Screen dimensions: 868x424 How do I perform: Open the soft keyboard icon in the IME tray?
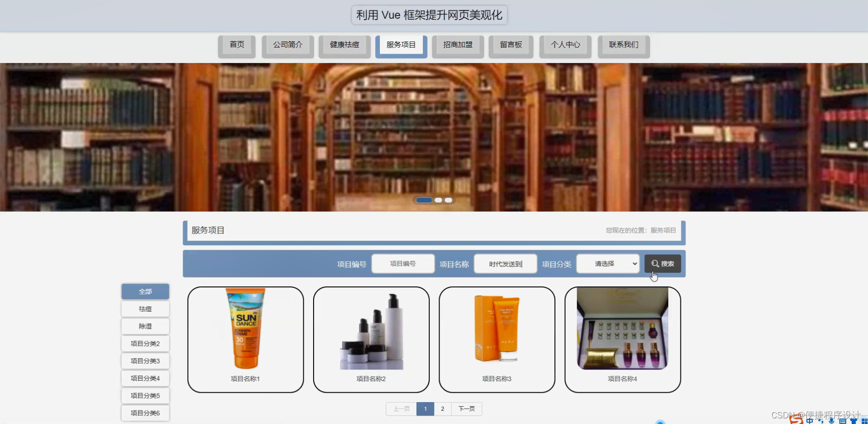pyautogui.click(x=843, y=421)
